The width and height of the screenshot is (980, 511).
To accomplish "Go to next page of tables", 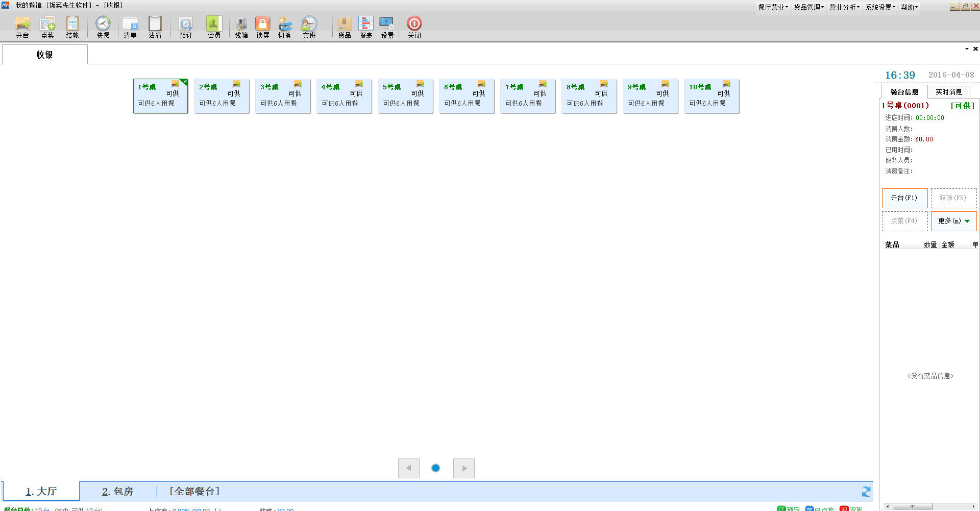I will pyautogui.click(x=464, y=468).
